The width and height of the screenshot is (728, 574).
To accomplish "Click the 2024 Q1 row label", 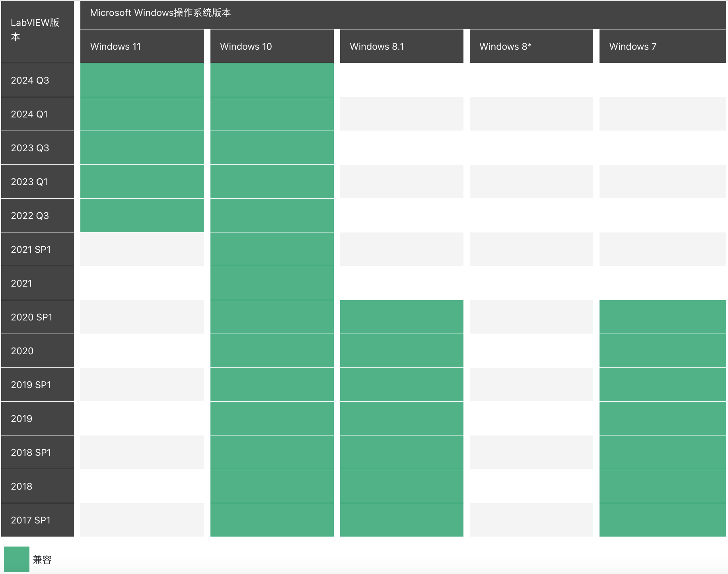I will click(37, 114).
